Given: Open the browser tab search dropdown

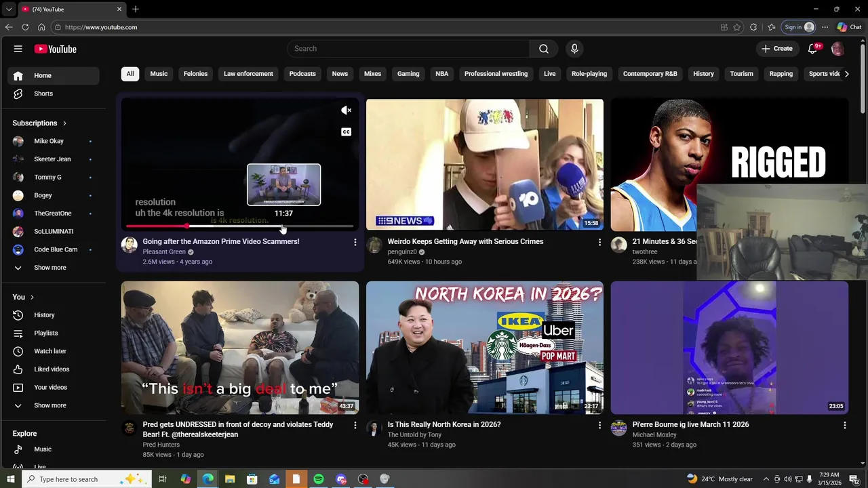Looking at the screenshot, I should click(x=8, y=9).
